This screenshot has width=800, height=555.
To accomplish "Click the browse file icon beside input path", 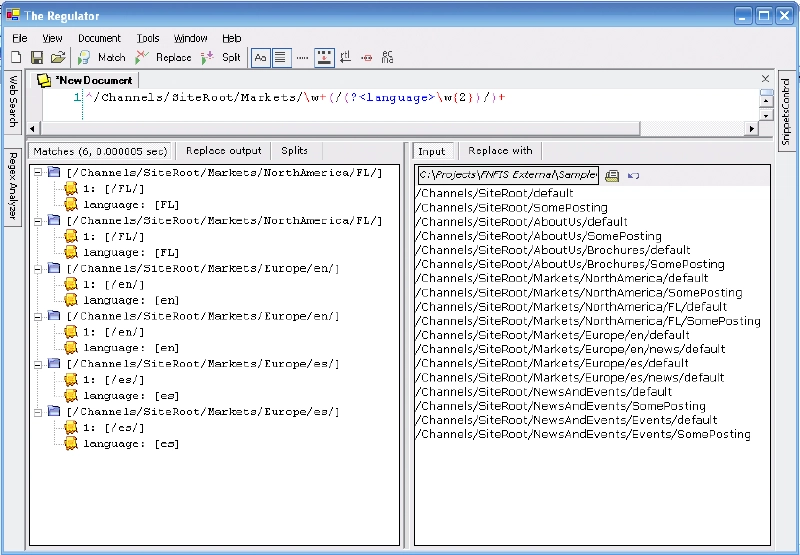I will (x=612, y=175).
